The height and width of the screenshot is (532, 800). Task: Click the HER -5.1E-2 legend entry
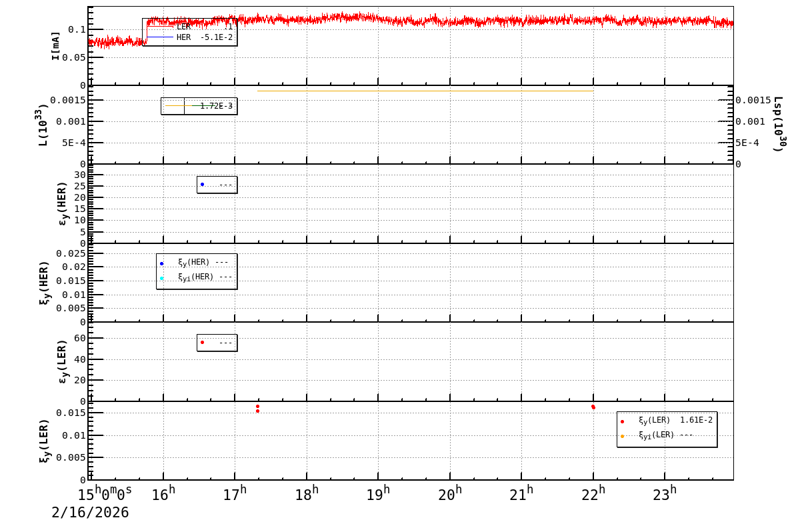[x=190, y=37]
